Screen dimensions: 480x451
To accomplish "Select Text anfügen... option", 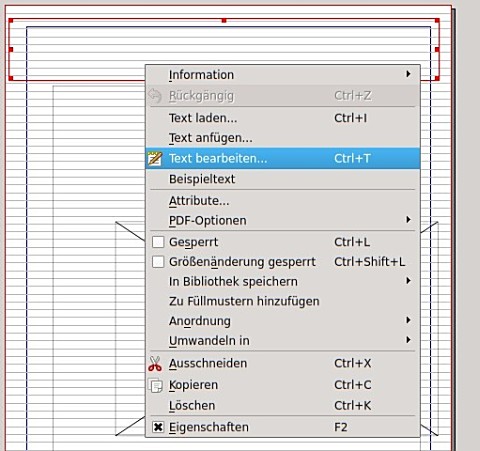I will point(283,138).
